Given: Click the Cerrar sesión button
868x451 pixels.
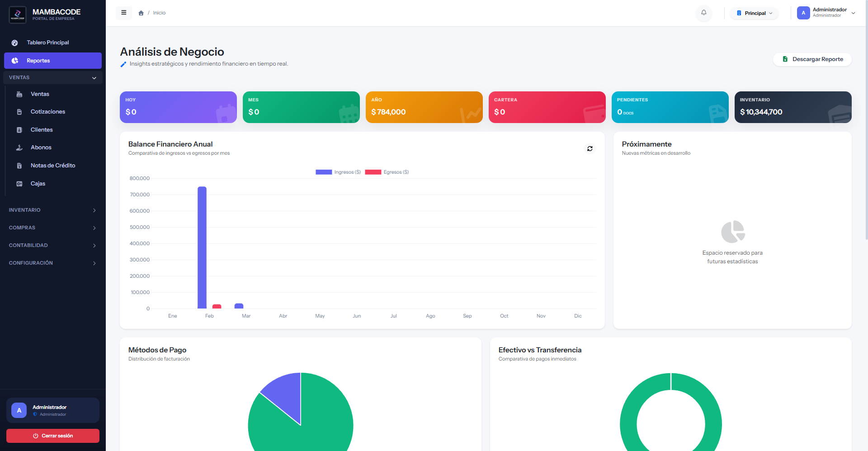Looking at the screenshot, I should pos(53,436).
